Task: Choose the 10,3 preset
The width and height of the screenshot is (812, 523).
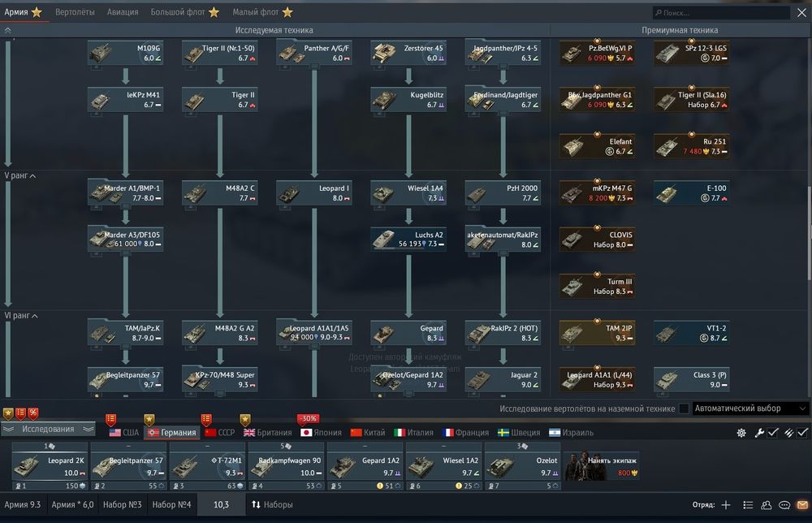Action: point(221,504)
